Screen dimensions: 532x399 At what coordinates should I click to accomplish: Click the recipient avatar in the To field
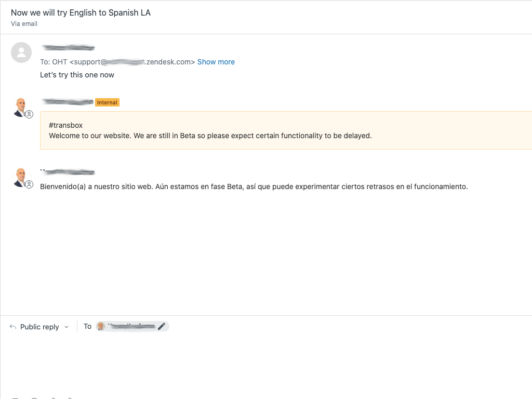(101, 326)
